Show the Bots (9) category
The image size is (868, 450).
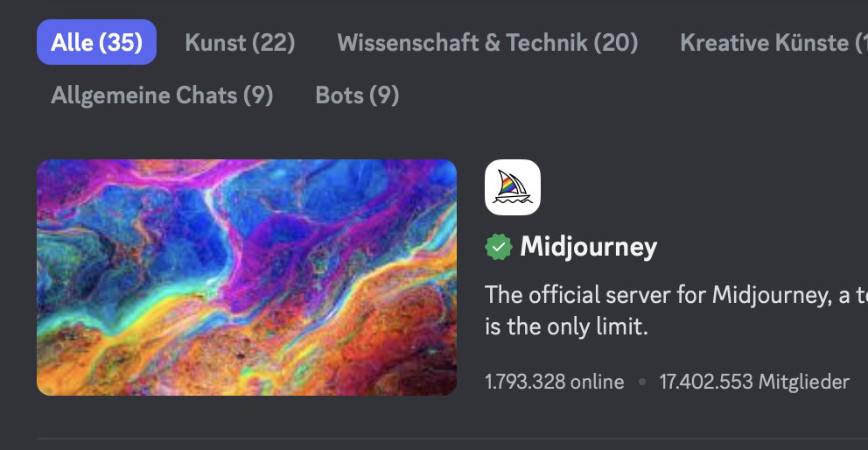coord(357,95)
